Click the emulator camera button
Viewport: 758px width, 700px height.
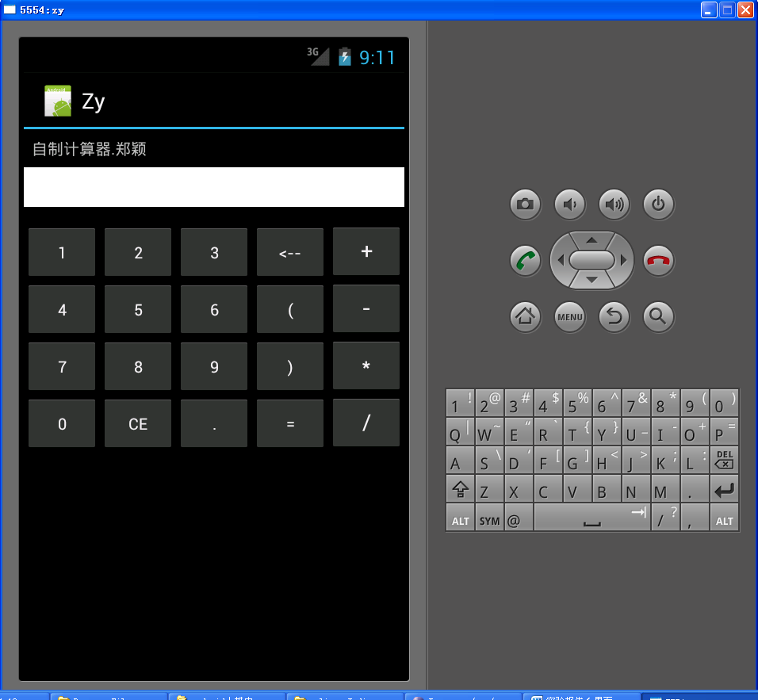tap(525, 205)
